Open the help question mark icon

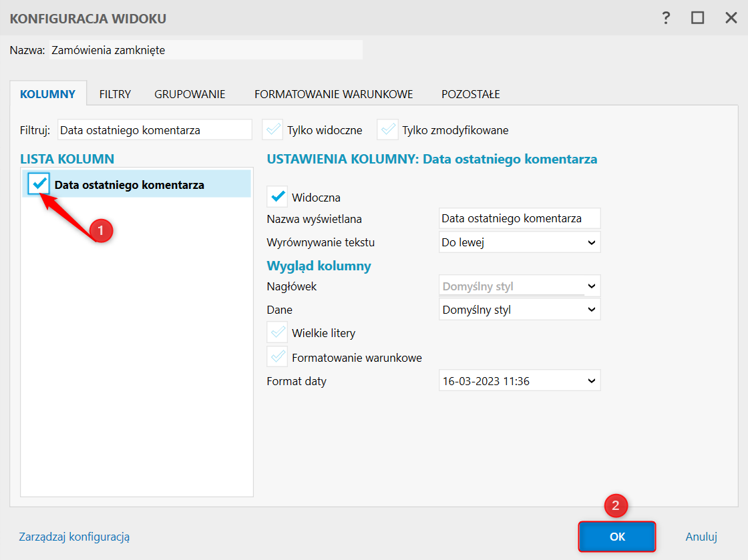666,18
